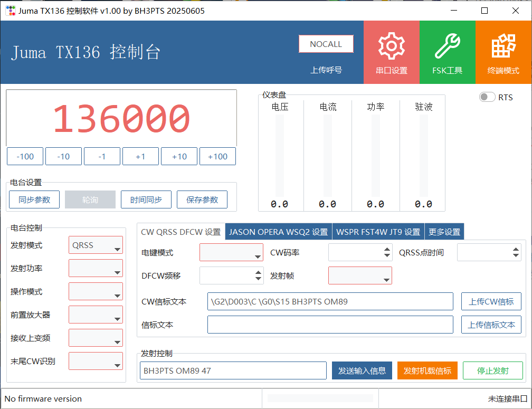
Task: Adjust the QRSS点时间 stepper arrows
Action: [x=516, y=253]
